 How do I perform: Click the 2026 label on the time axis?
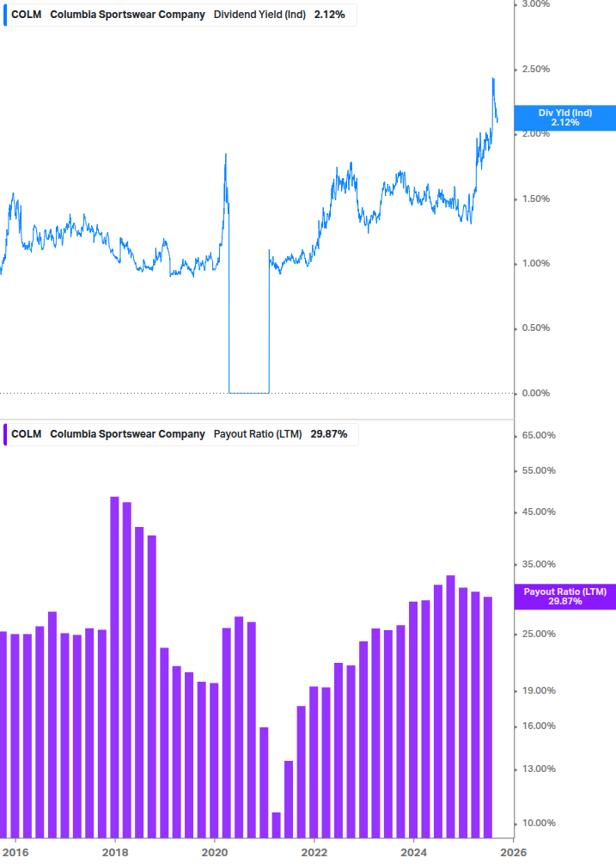(513, 853)
